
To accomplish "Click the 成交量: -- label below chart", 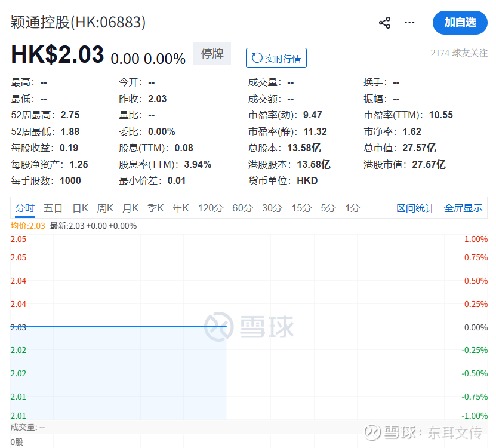I will [x=27, y=428].
